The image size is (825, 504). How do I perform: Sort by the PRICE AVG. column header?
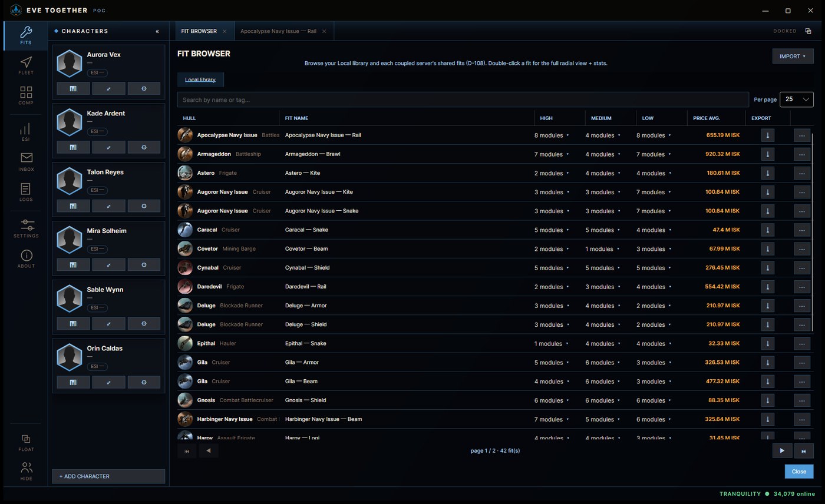click(715, 118)
